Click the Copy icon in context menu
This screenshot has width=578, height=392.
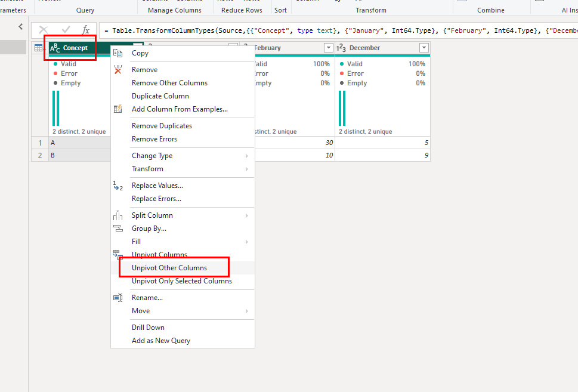click(x=118, y=53)
